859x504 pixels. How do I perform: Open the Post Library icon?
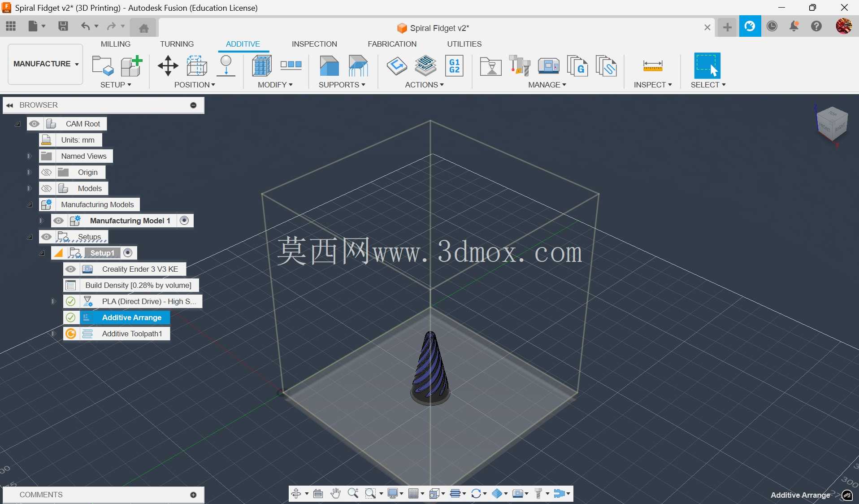(x=577, y=66)
